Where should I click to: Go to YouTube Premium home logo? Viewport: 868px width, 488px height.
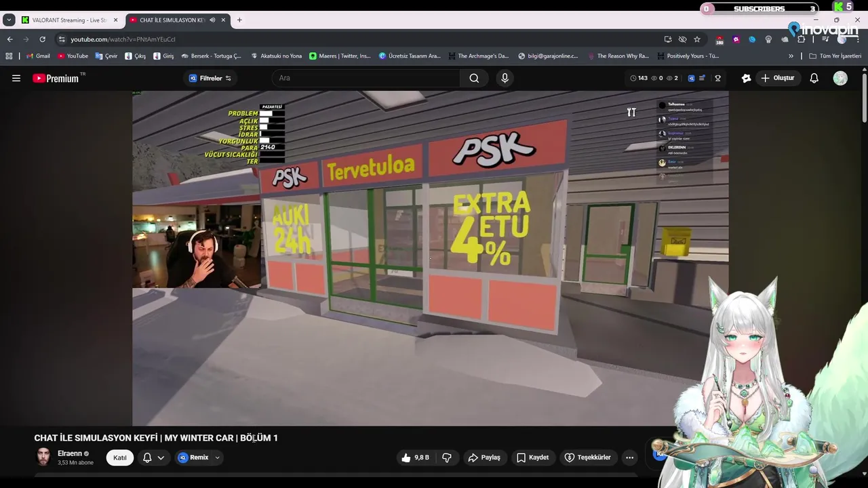[56, 78]
